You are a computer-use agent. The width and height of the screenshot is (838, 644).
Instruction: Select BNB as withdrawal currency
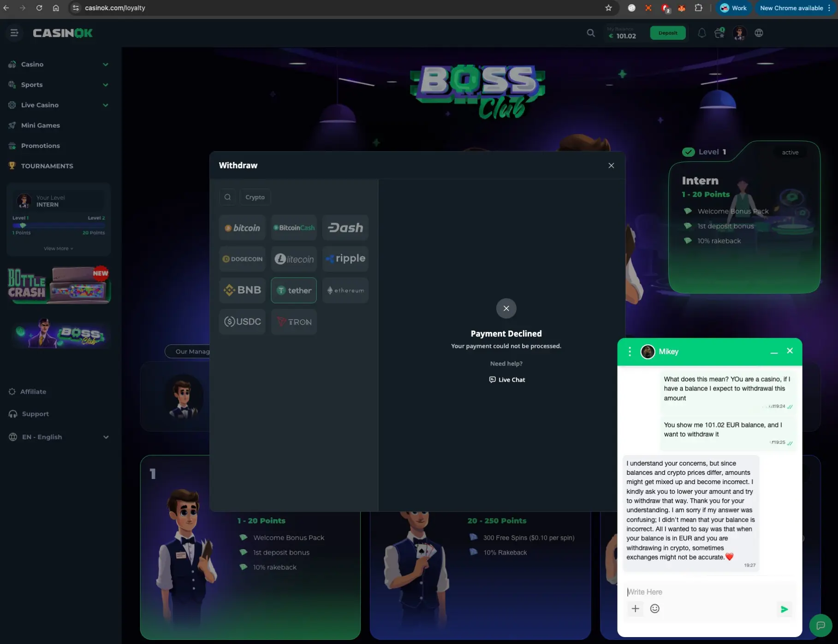[x=242, y=290]
